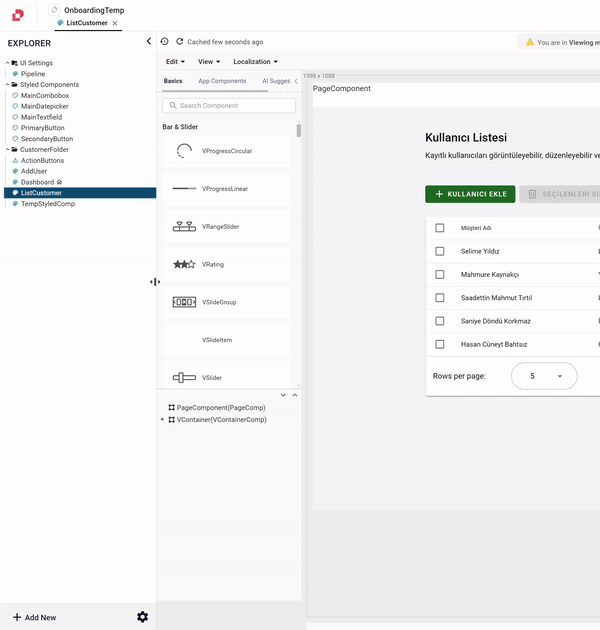The height and width of the screenshot is (630, 600).
Task: Click the history clock icon
Action: point(165,42)
